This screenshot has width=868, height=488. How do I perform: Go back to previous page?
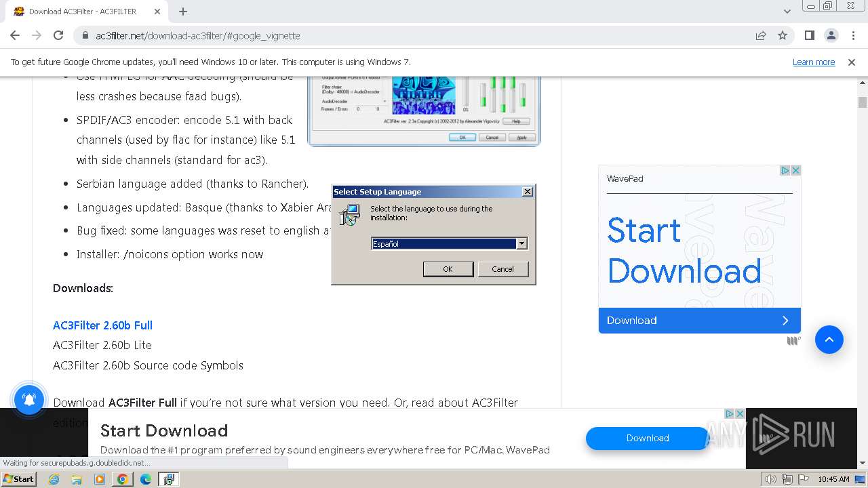[15, 35]
